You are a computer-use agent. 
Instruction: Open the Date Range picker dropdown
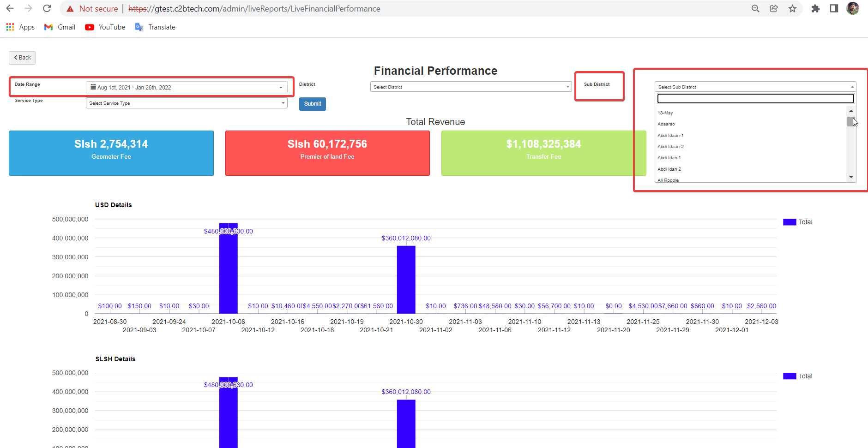(187, 87)
